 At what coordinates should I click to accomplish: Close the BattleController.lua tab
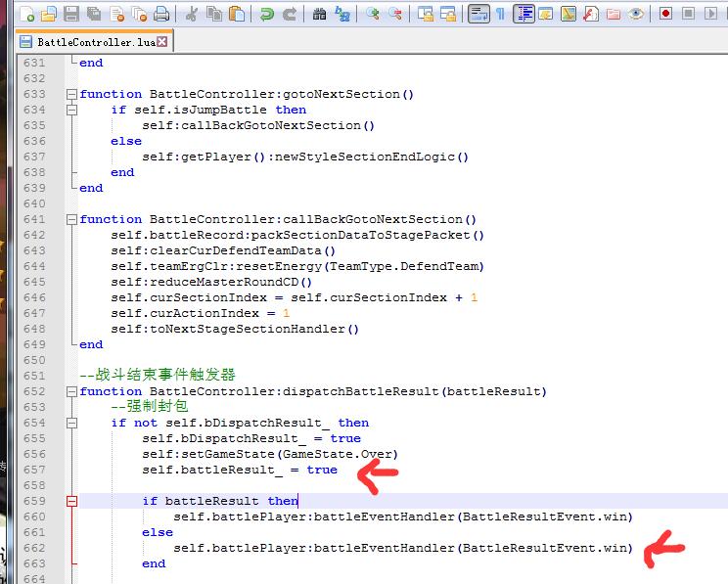point(162,42)
